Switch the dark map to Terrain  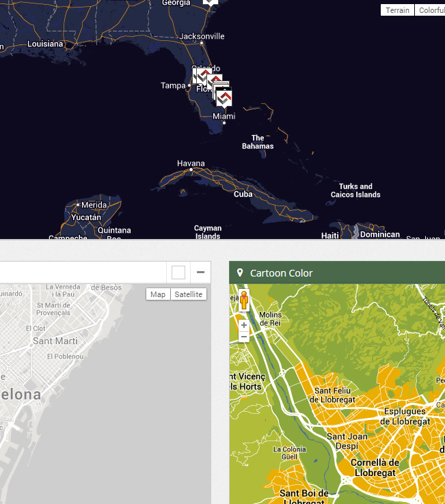click(x=397, y=10)
